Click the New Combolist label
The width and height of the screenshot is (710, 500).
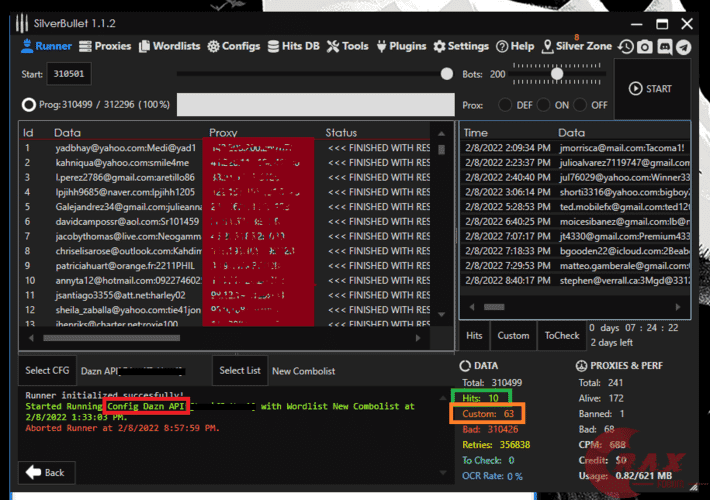pos(303,371)
